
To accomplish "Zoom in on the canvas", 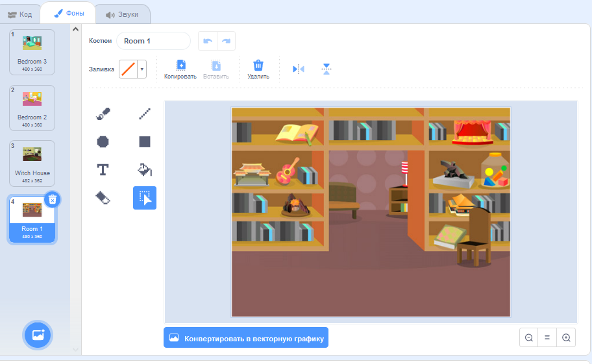I will 566,337.
